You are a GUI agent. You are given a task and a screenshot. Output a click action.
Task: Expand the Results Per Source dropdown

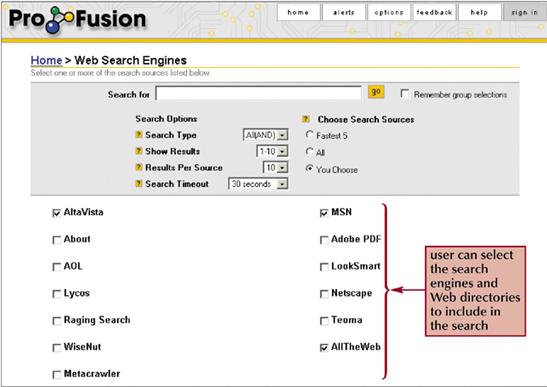coord(276,168)
